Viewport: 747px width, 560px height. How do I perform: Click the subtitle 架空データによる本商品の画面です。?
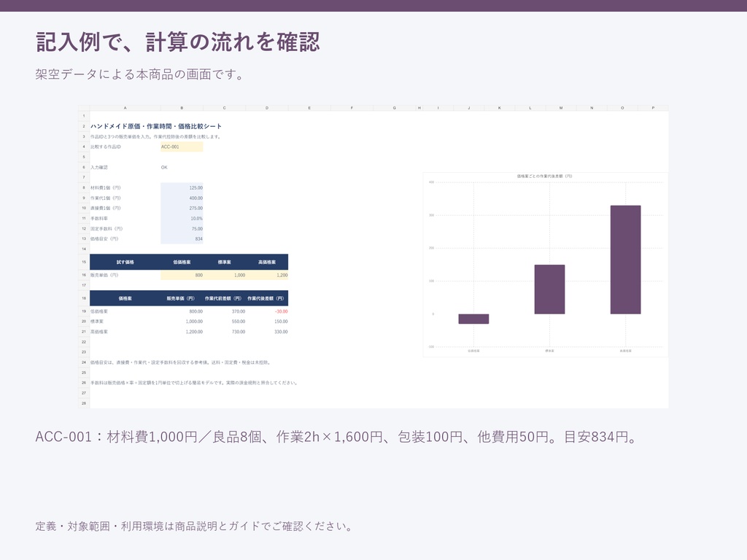(140, 74)
